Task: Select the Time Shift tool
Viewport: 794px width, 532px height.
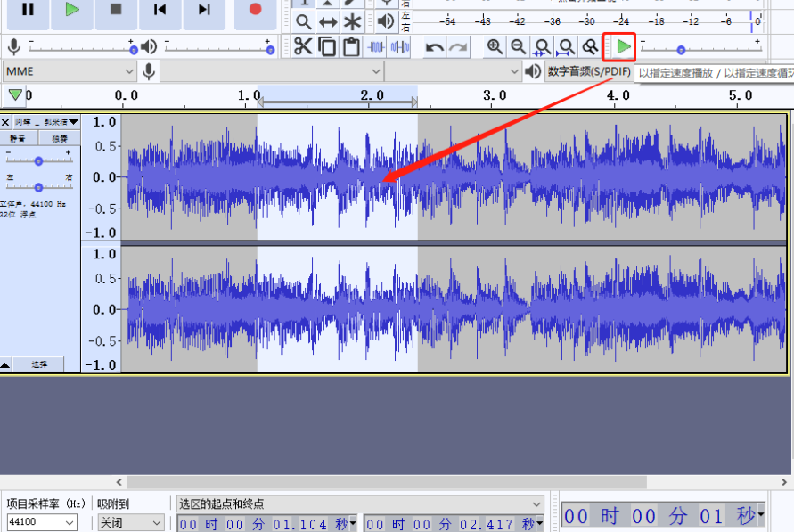Action: (x=328, y=21)
